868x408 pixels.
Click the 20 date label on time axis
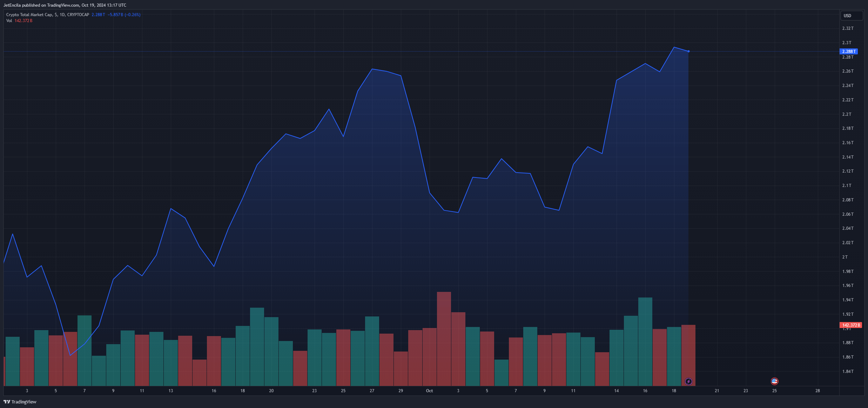(x=271, y=391)
